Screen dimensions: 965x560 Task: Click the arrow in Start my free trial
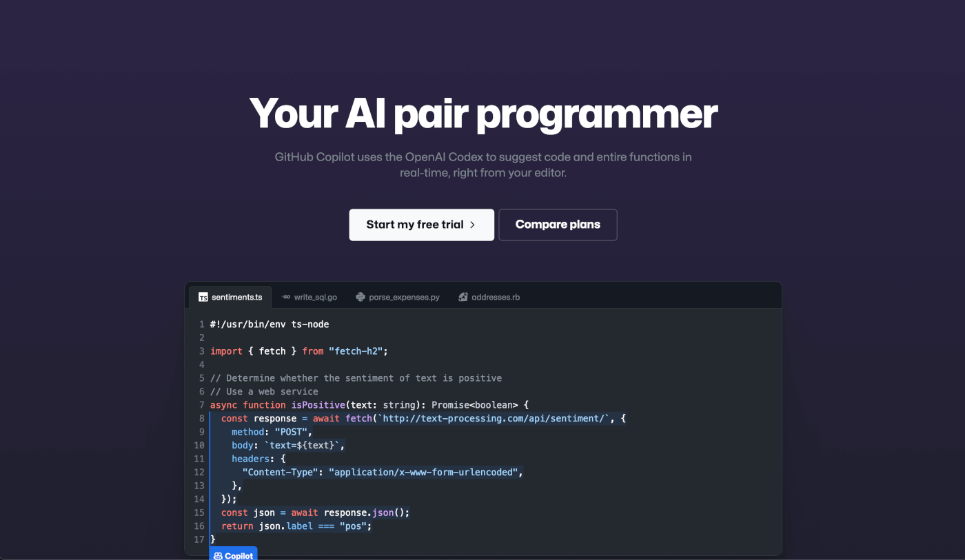pyautogui.click(x=472, y=225)
